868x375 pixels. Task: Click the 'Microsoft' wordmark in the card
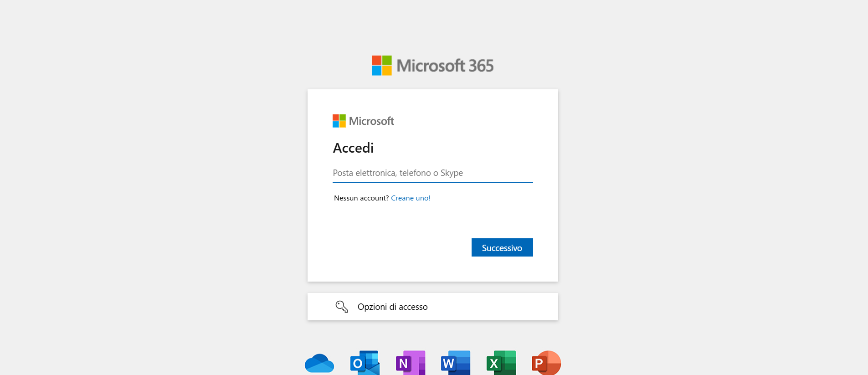click(x=371, y=121)
